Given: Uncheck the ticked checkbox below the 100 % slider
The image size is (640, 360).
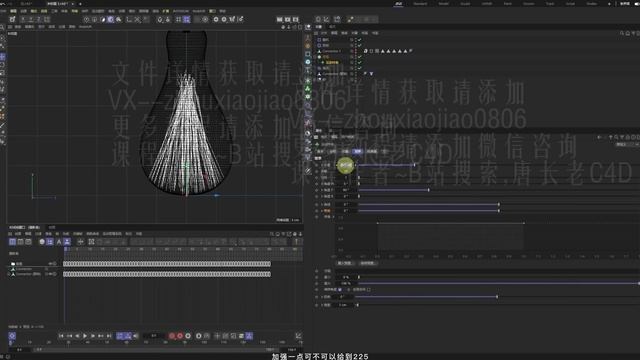Looking at the screenshot, I should tap(340, 289).
